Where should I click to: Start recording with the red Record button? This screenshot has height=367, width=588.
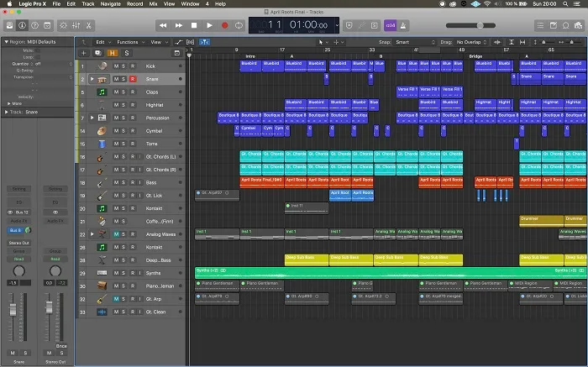(x=224, y=25)
